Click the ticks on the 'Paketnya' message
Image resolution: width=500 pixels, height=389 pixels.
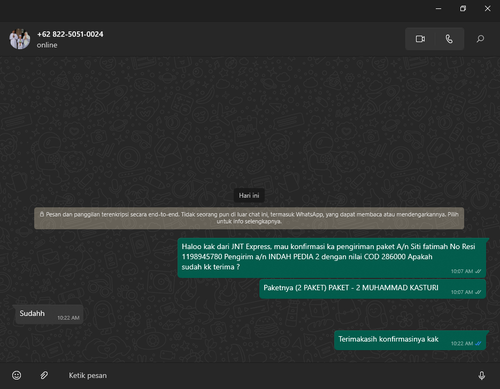click(x=478, y=292)
